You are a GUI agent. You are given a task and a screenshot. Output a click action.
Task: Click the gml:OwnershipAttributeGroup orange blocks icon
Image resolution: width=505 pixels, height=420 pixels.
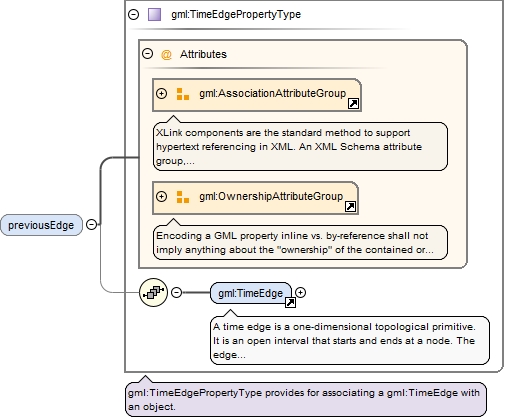click(x=183, y=197)
